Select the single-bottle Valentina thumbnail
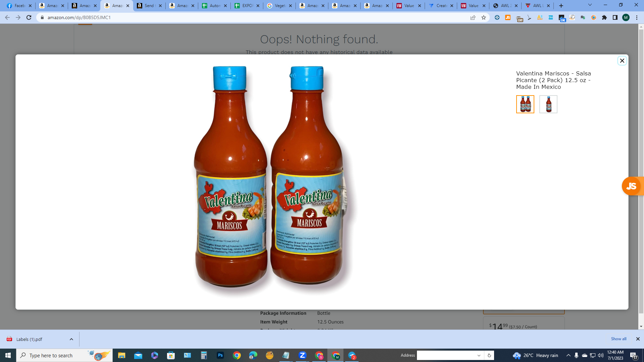This screenshot has width=644, height=362. point(548,104)
